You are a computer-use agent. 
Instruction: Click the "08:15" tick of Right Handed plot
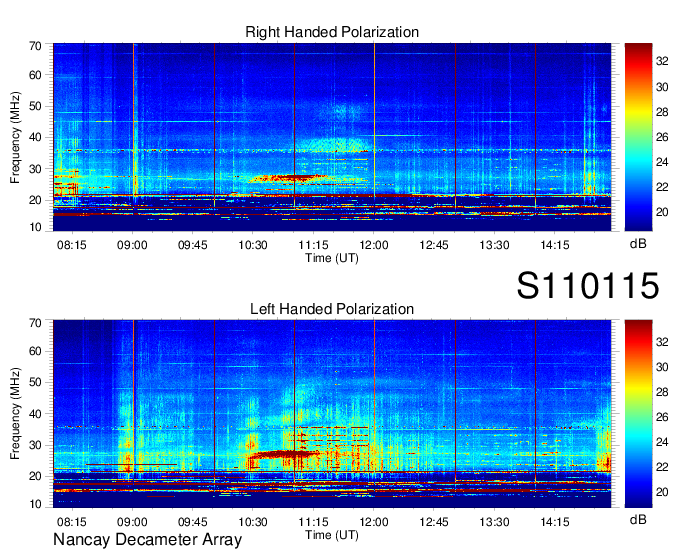pyautogui.click(x=72, y=245)
